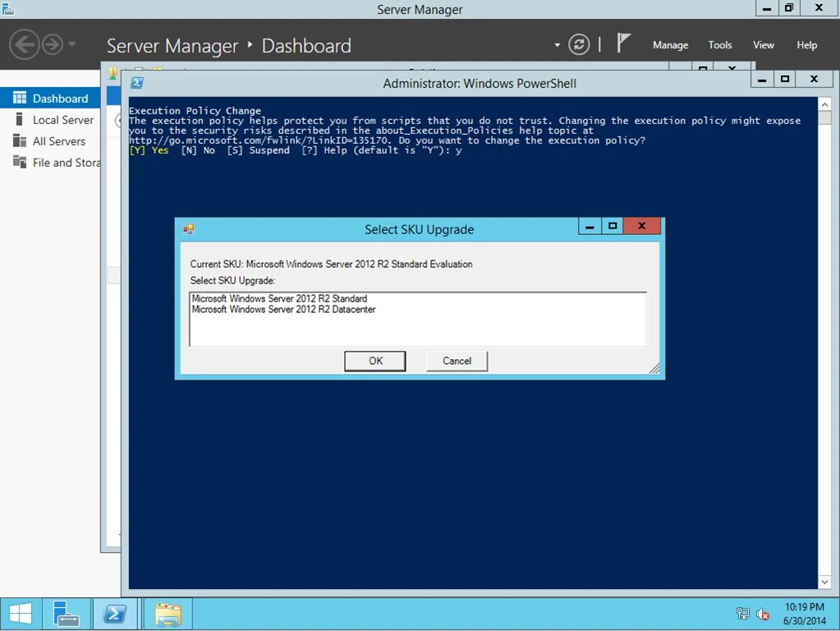Click the muted speaker icon in tray

[x=762, y=614]
